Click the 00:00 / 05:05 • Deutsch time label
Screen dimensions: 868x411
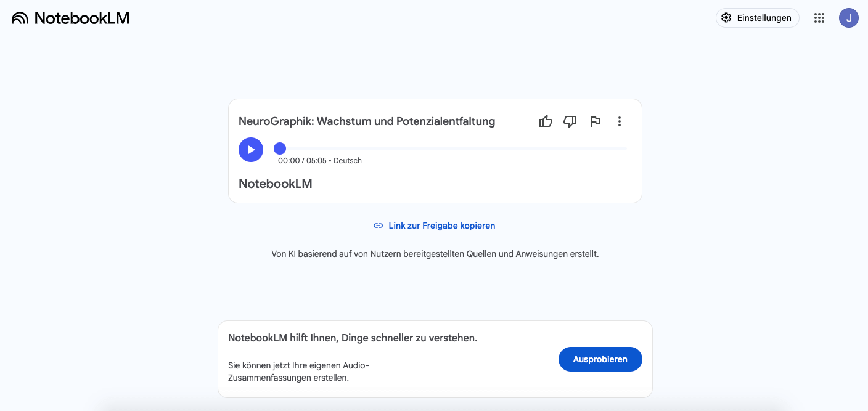click(x=320, y=161)
